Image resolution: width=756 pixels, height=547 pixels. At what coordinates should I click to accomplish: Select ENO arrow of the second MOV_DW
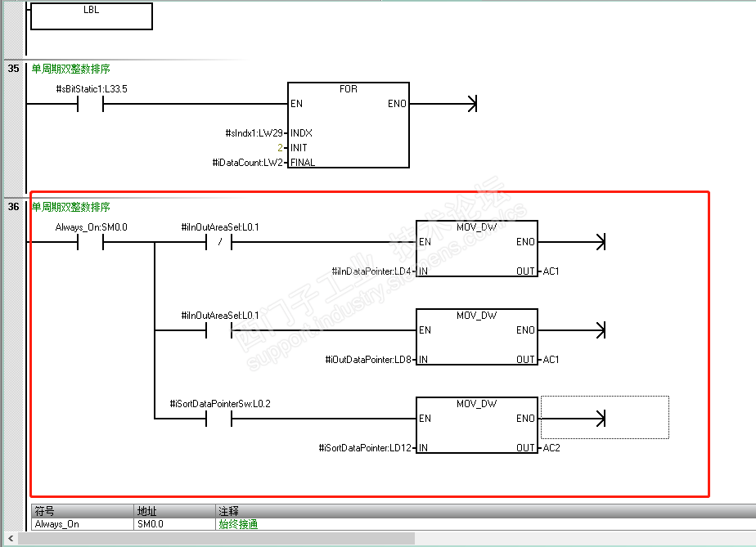(601, 330)
